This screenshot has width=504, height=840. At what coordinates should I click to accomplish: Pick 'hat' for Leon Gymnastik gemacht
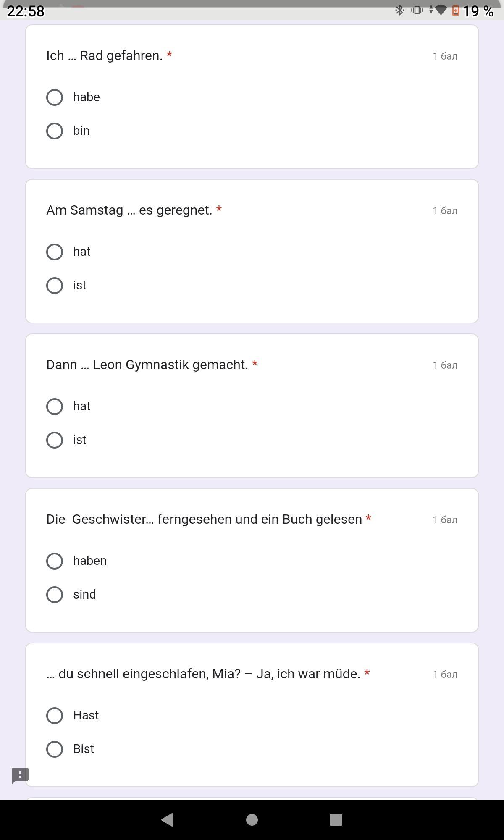point(55,407)
